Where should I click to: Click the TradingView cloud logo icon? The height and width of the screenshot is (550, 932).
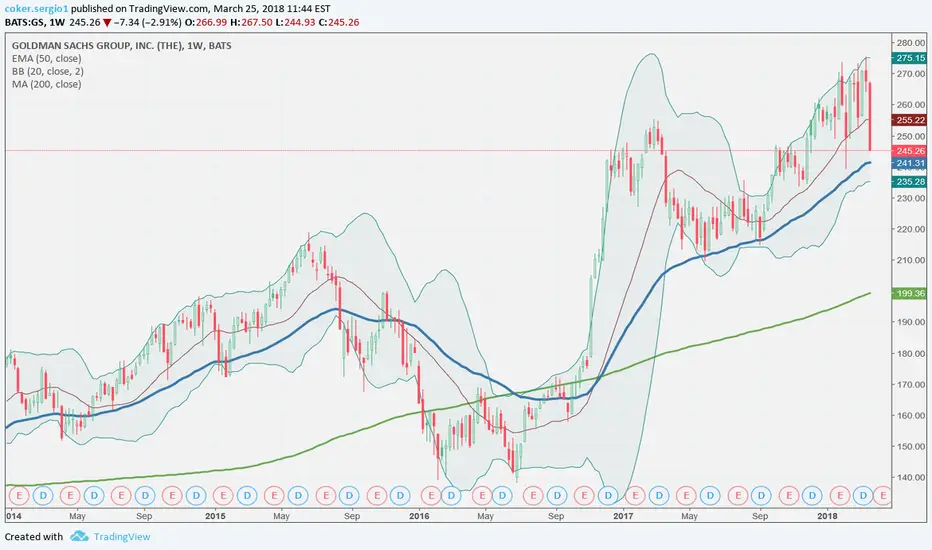79,536
